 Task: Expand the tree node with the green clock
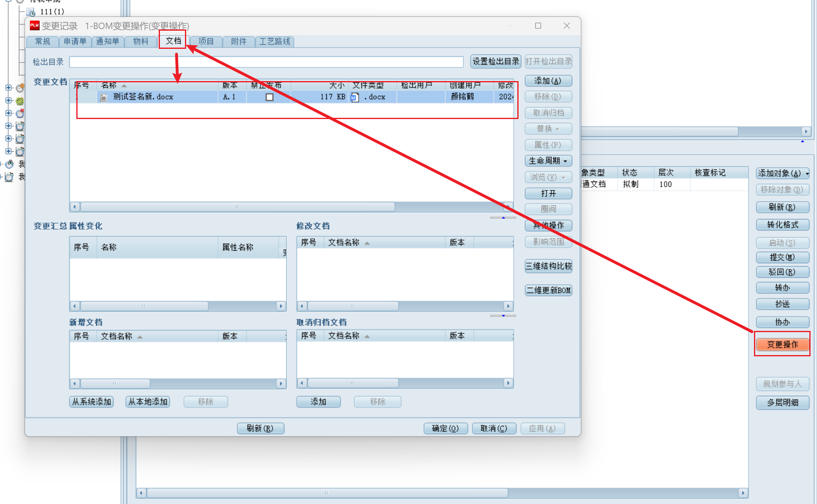pos(8,100)
